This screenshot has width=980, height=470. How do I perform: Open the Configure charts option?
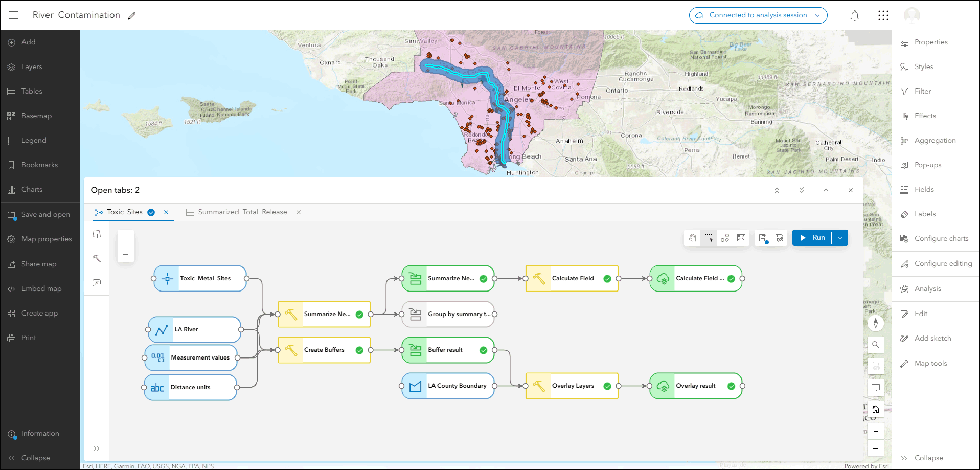941,239
